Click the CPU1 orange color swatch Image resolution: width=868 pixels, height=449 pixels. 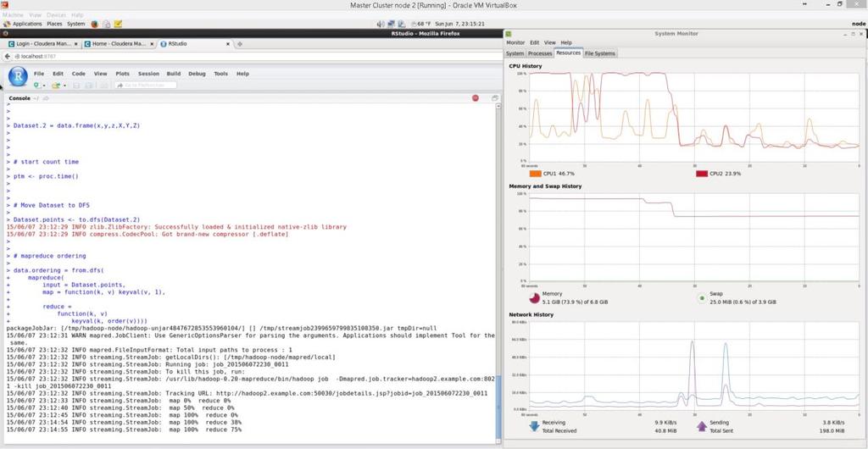coord(536,174)
